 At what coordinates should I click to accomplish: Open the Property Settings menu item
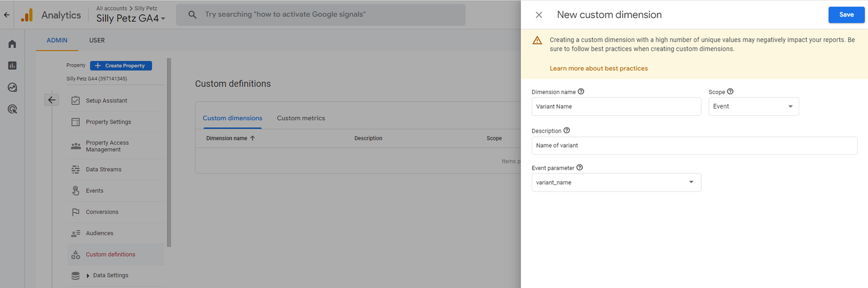pos(116,122)
